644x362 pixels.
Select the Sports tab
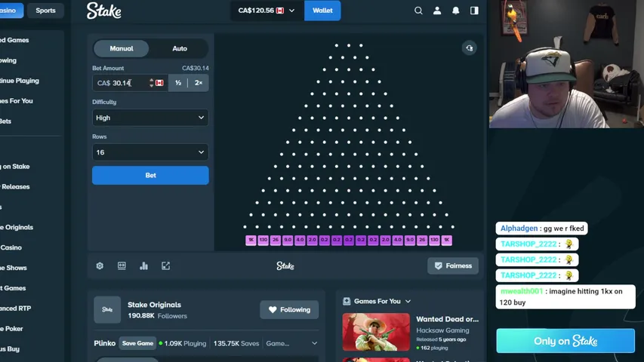[x=45, y=11]
